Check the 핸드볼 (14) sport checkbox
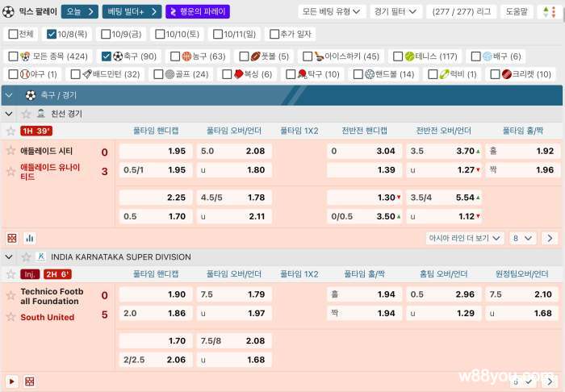This screenshot has width=565, height=392. (358, 74)
